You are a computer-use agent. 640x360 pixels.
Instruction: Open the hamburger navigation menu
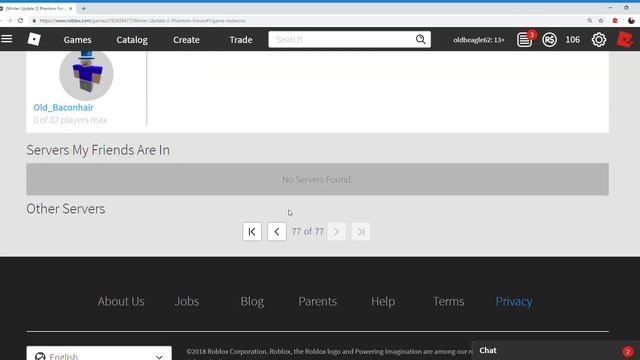[x=7, y=39]
